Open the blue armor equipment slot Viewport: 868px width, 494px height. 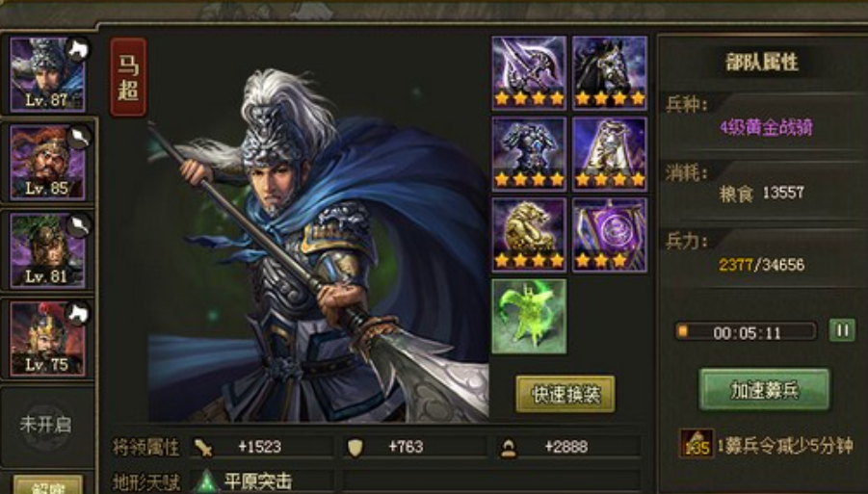click(529, 154)
